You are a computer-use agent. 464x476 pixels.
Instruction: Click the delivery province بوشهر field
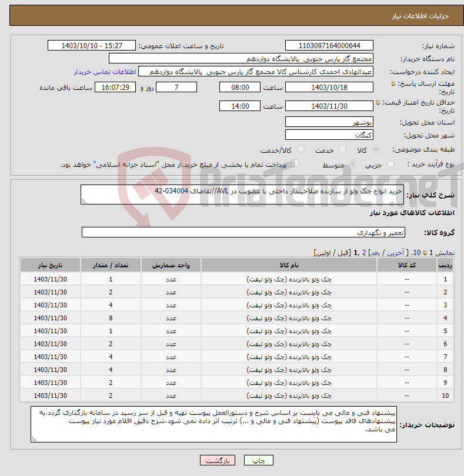[x=329, y=122]
